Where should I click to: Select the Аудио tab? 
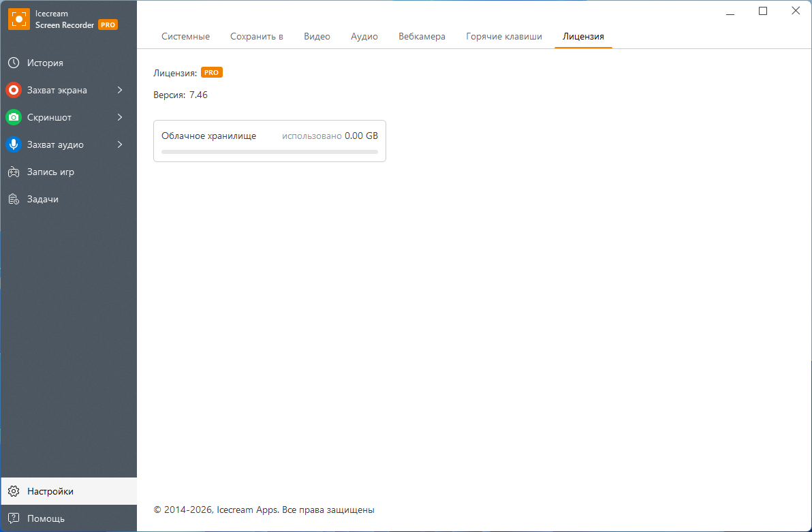364,37
